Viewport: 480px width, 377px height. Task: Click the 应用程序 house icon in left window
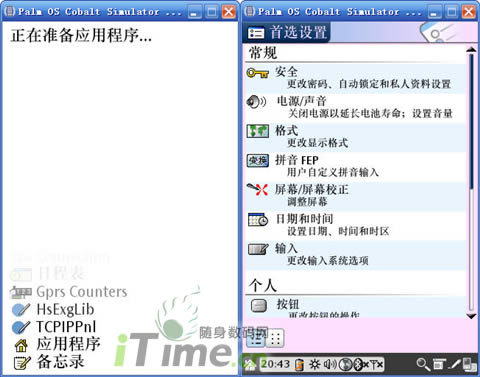click(21, 345)
